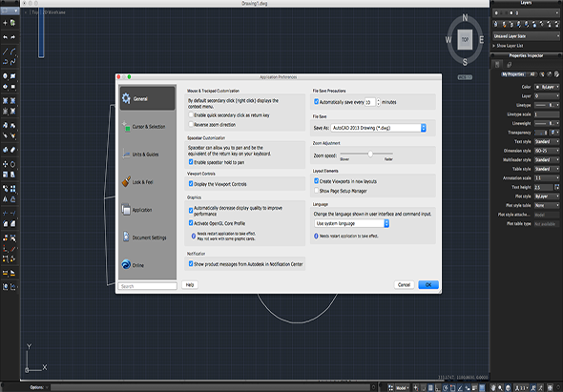The height and width of the screenshot is (392, 563).
Task: Select the Spline curve tool
Action: [13, 62]
